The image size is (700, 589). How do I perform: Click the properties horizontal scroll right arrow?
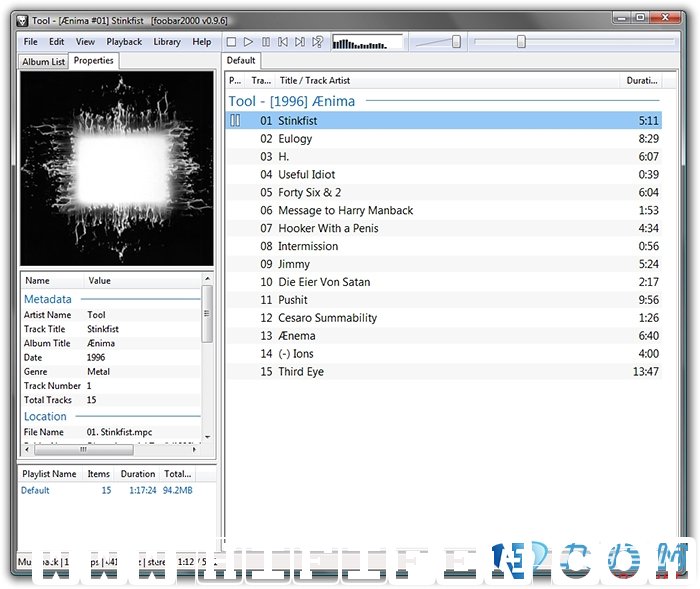pyautogui.click(x=194, y=449)
